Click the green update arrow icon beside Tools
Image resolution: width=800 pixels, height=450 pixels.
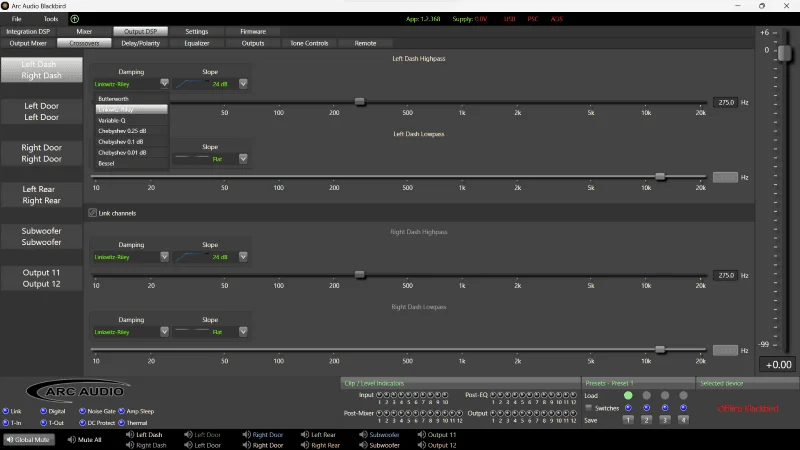coord(74,19)
